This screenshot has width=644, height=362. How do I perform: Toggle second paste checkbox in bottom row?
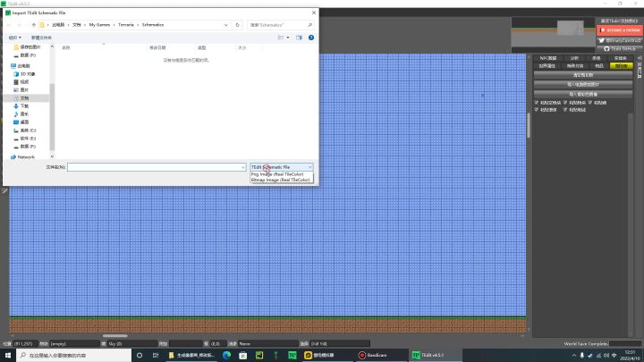pyautogui.click(x=565, y=110)
